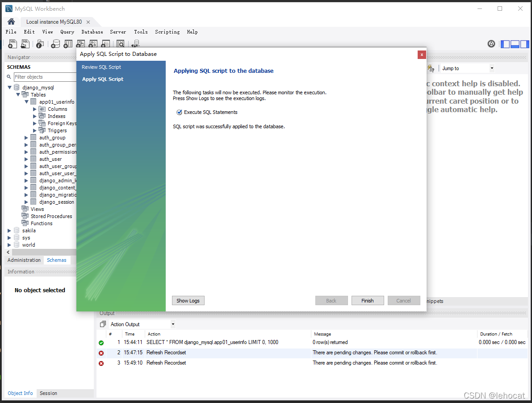This screenshot has width=532, height=403.
Task: Click the django_mysql database icon
Action: pos(17,88)
